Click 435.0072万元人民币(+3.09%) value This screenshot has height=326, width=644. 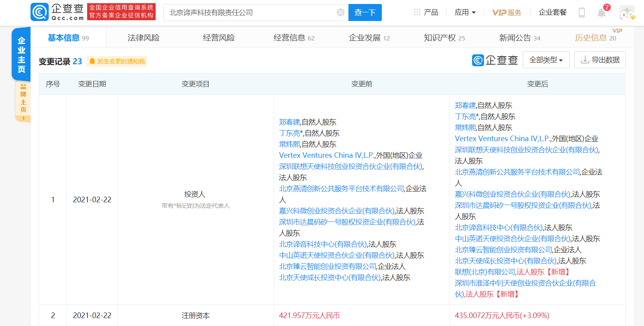click(x=502, y=316)
